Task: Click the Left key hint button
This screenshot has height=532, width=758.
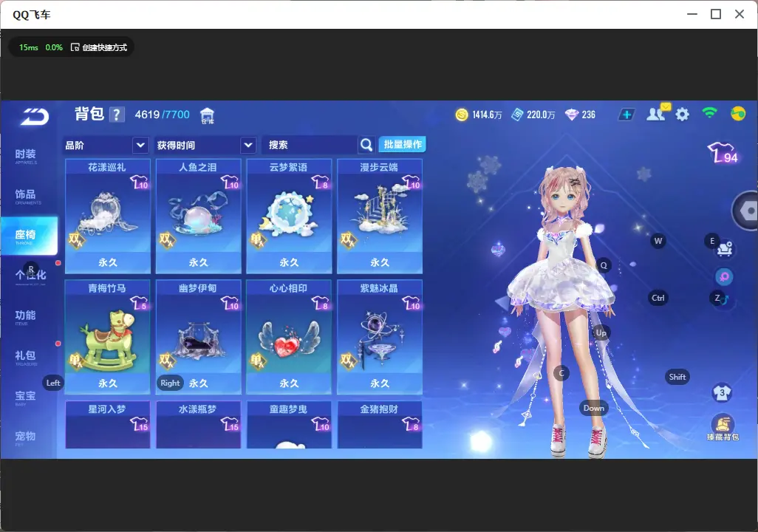Action: (53, 383)
